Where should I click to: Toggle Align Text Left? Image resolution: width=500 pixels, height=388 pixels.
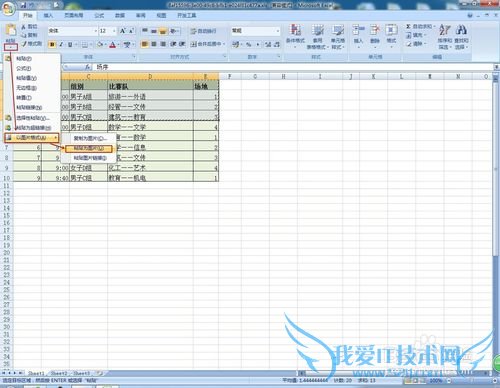click(x=145, y=44)
